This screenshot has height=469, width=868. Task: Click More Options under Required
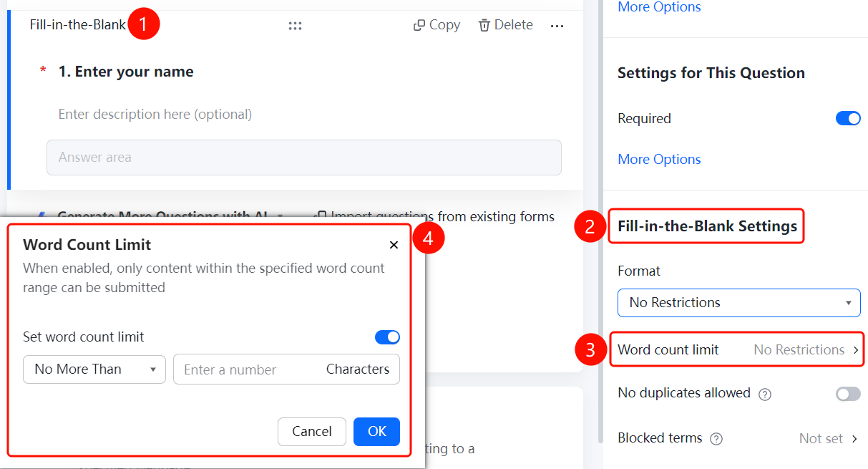pyautogui.click(x=659, y=159)
